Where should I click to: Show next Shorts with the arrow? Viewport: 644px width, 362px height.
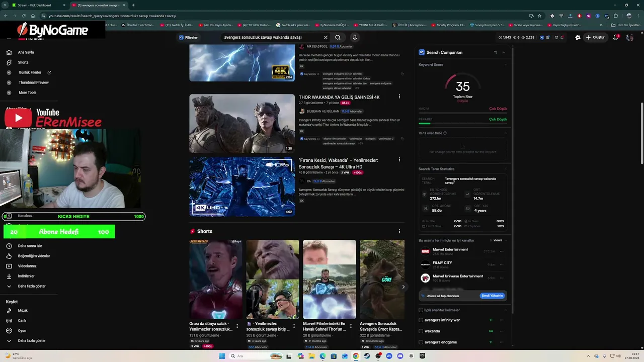point(403,287)
